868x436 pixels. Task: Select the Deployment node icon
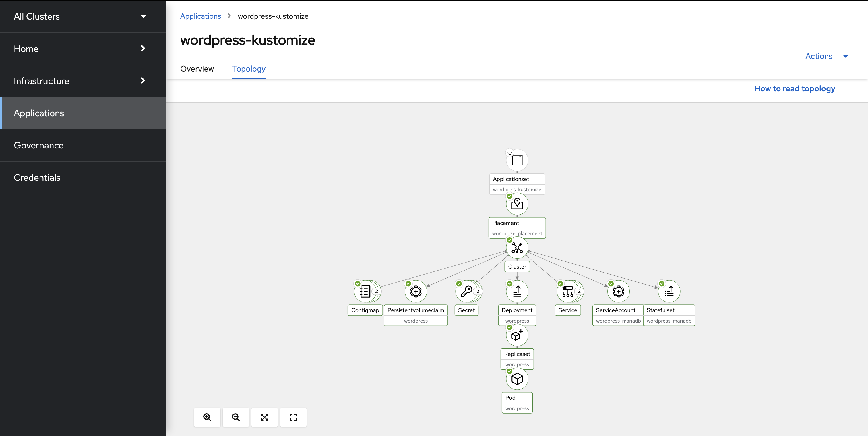click(x=517, y=291)
